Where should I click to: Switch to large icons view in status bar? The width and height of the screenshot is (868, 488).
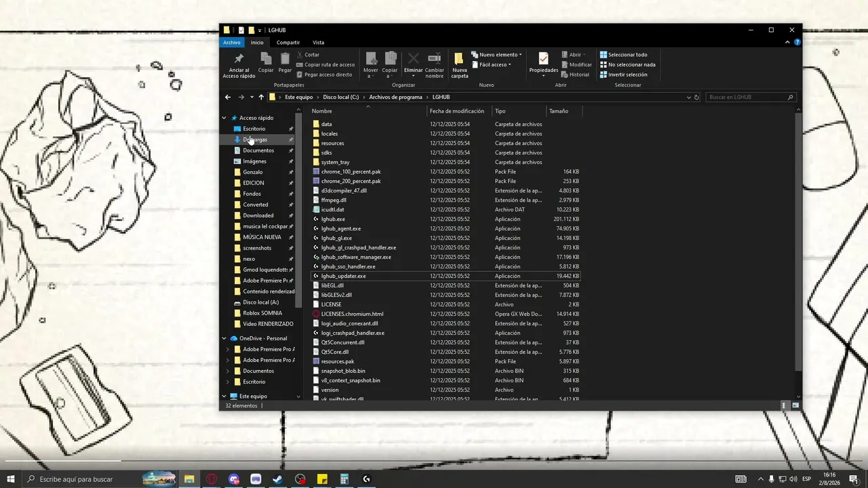[x=795, y=405]
